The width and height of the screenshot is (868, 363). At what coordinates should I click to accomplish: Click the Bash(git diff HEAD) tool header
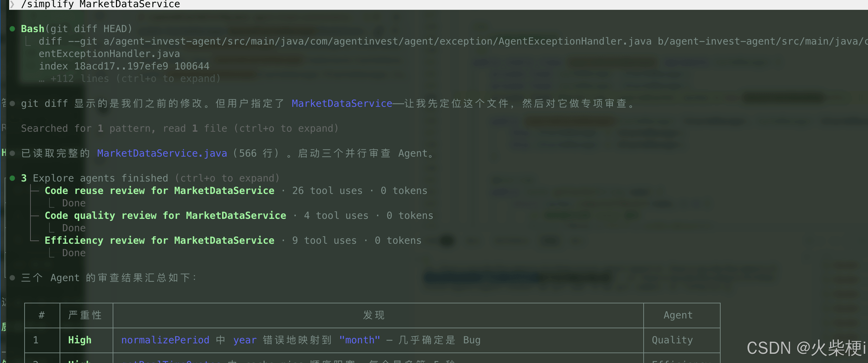[77, 29]
